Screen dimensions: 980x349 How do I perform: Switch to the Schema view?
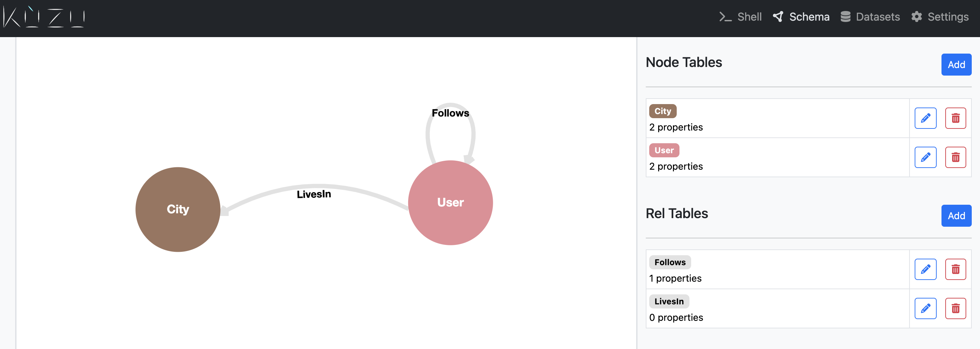801,17
